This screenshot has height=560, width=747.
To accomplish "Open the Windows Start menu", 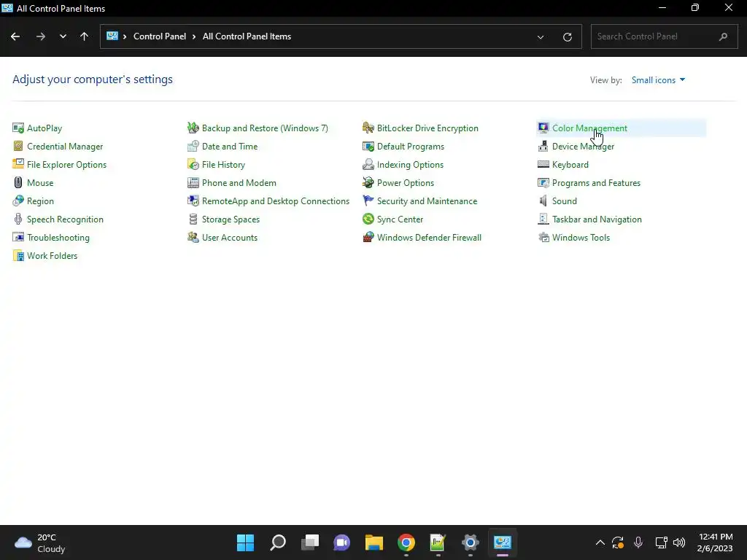I will [245, 542].
